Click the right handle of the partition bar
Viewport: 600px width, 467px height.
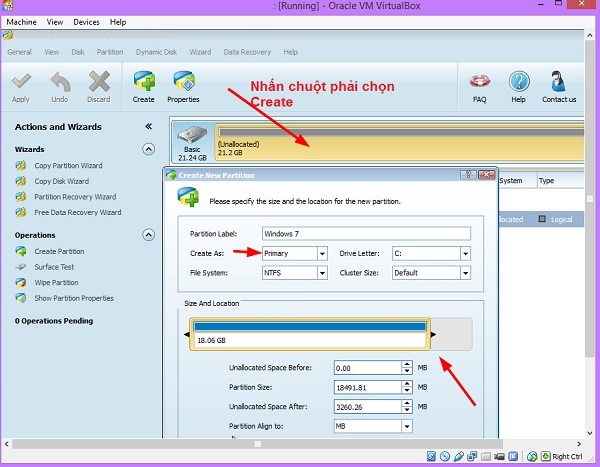(433, 334)
